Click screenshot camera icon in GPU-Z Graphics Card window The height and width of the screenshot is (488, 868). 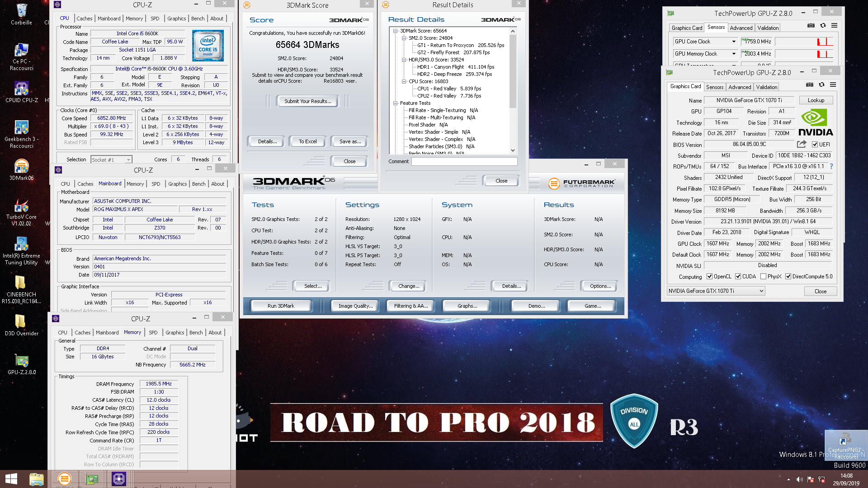point(810,84)
